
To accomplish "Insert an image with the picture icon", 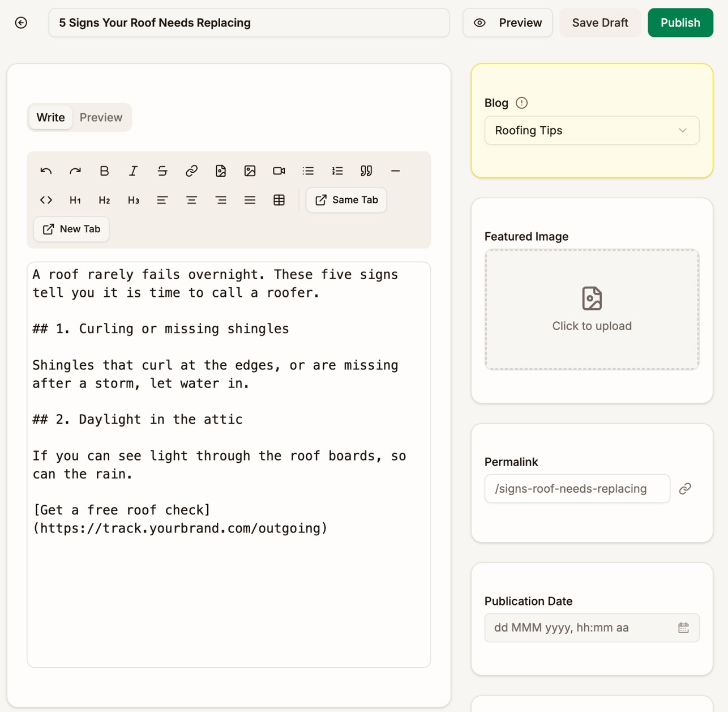I will point(250,171).
